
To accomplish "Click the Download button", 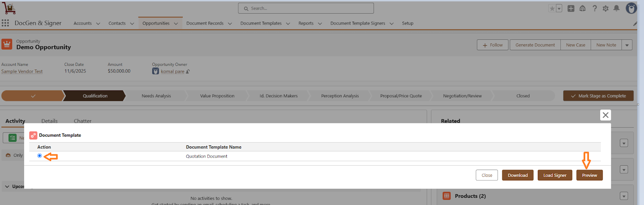I will (517, 175).
